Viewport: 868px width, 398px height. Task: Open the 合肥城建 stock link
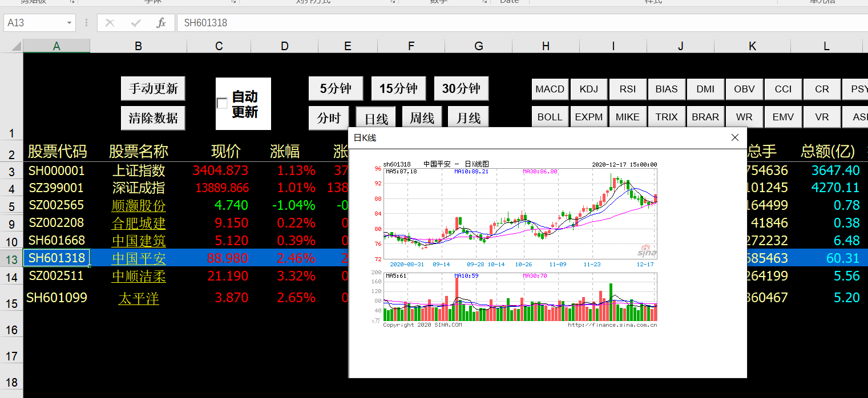pos(139,223)
